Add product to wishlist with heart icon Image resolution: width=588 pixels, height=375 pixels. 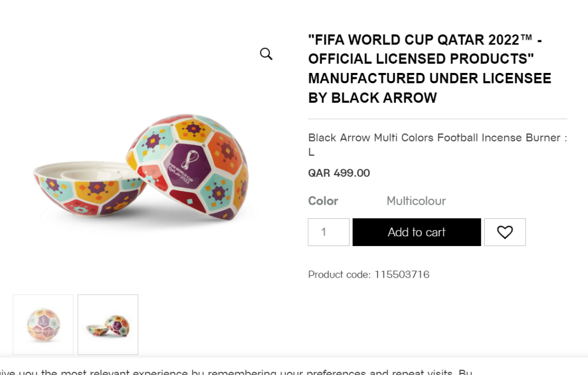click(x=505, y=232)
